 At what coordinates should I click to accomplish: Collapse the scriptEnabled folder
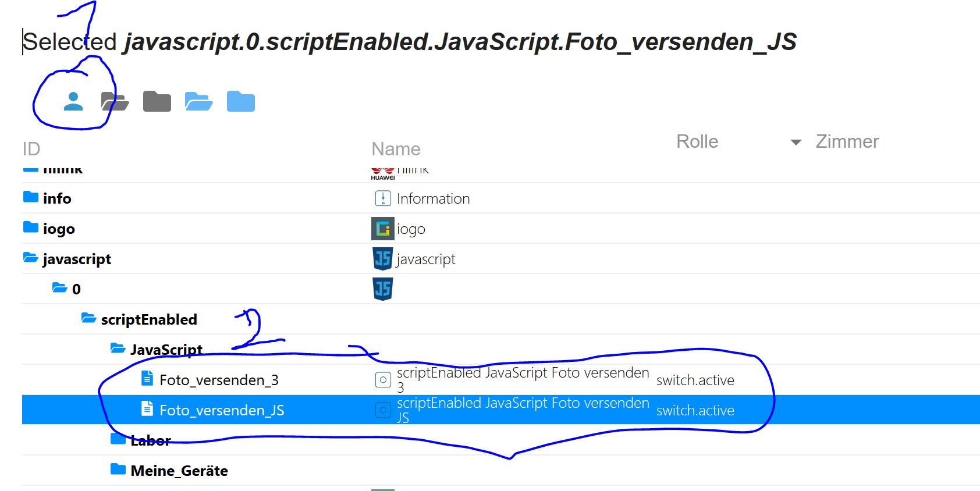pyautogui.click(x=88, y=318)
